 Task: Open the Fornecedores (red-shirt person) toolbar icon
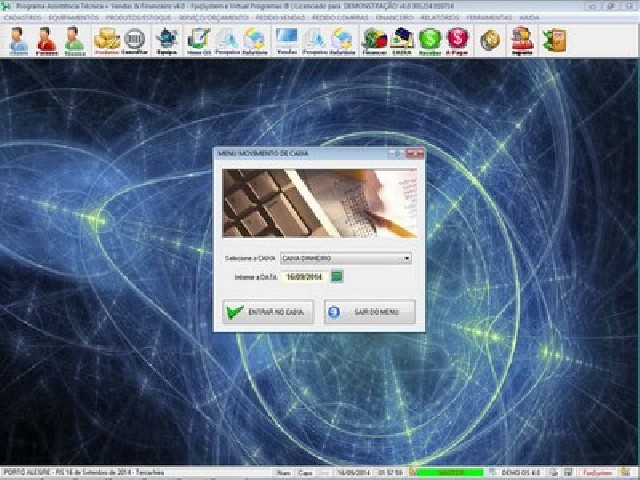tap(46, 41)
